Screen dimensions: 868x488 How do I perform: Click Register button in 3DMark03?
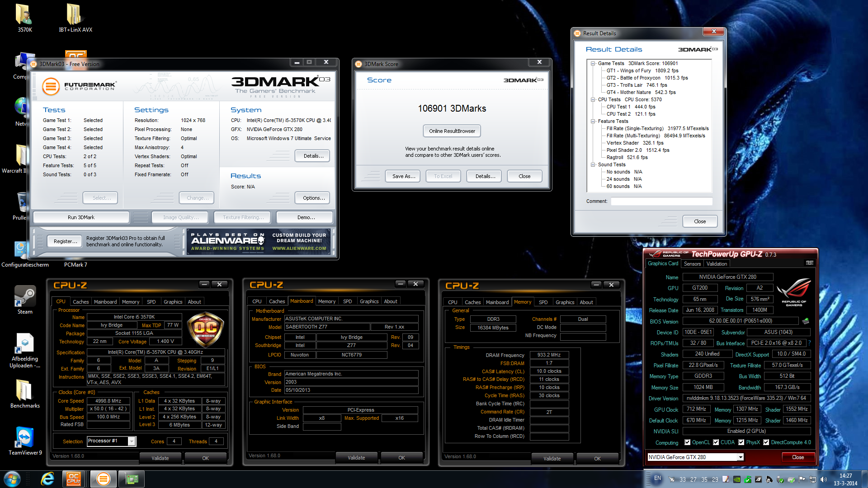[x=65, y=241]
